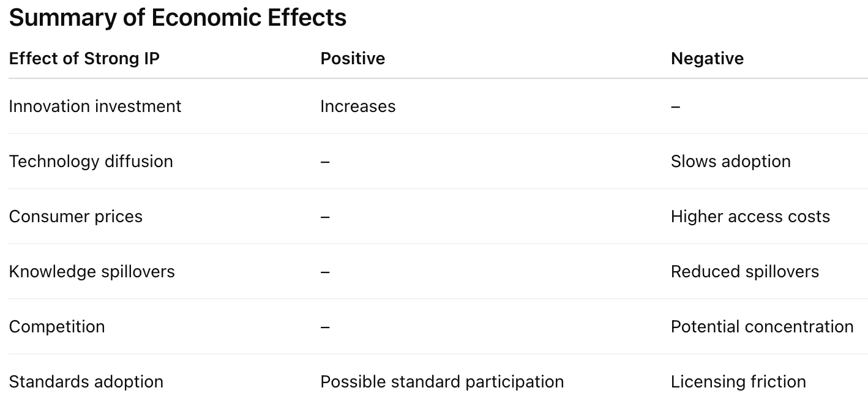Click the "Negative" column header
868x415 pixels.
[x=707, y=59]
